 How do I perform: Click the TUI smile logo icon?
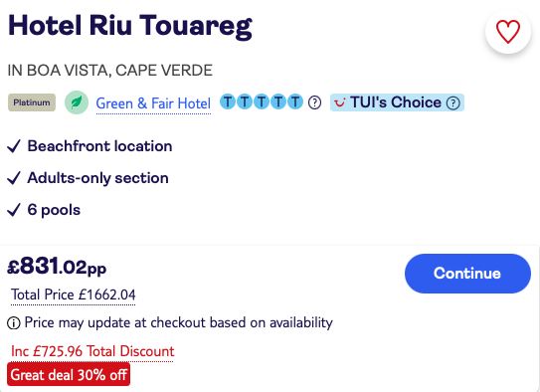[x=340, y=102]
